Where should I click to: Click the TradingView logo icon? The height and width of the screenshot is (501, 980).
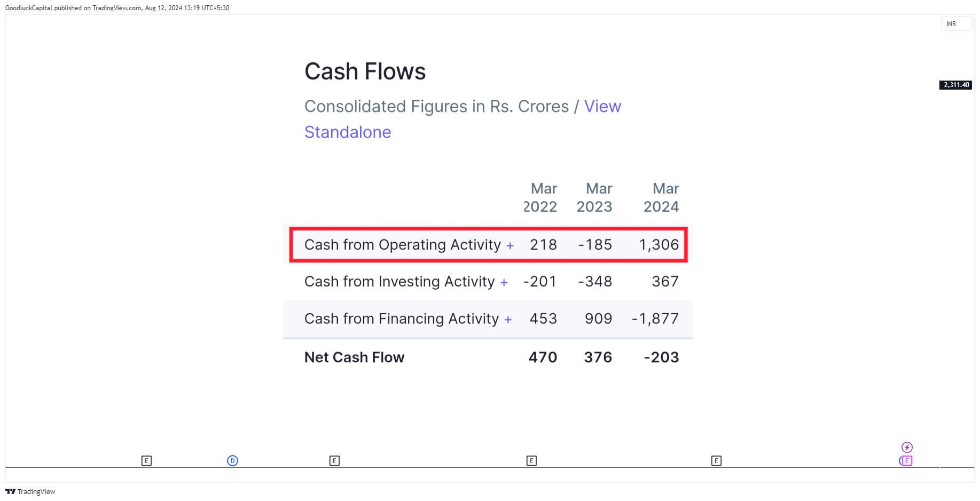click(10, 491)
